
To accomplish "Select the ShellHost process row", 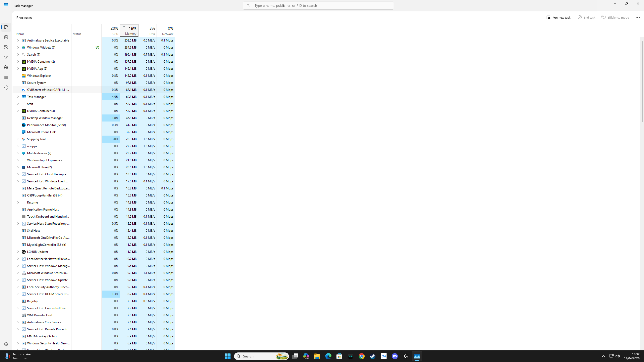I will [94, 230].
